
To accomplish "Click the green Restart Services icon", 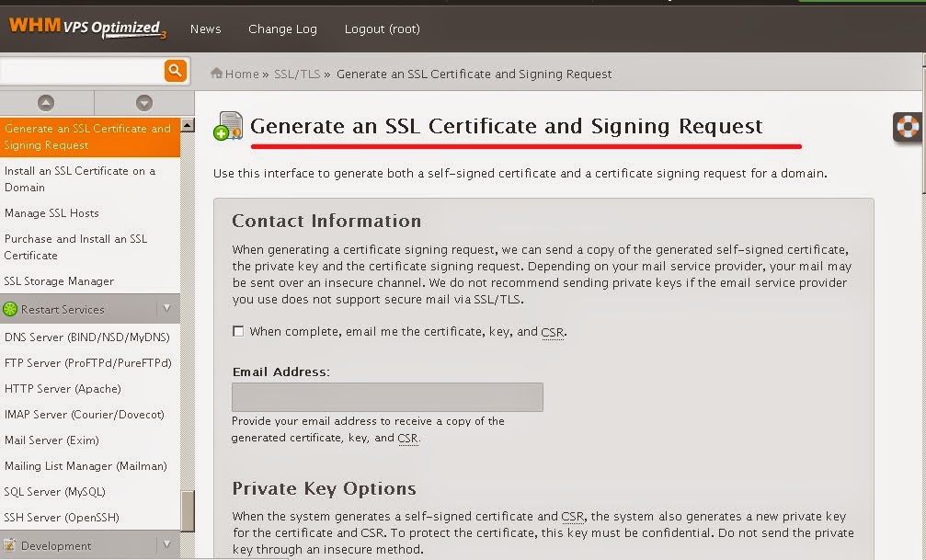I will pyautogui.click(x=10, y=308).
